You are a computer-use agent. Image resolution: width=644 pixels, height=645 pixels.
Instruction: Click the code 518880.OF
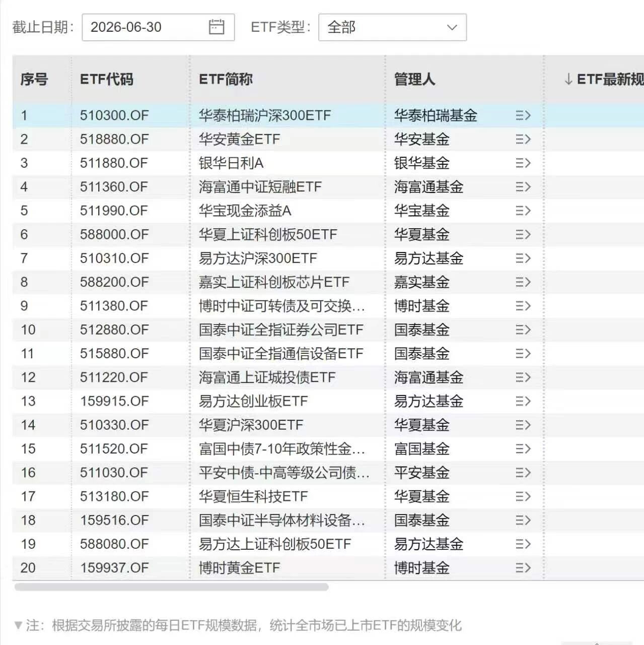[x=114, y=139]
